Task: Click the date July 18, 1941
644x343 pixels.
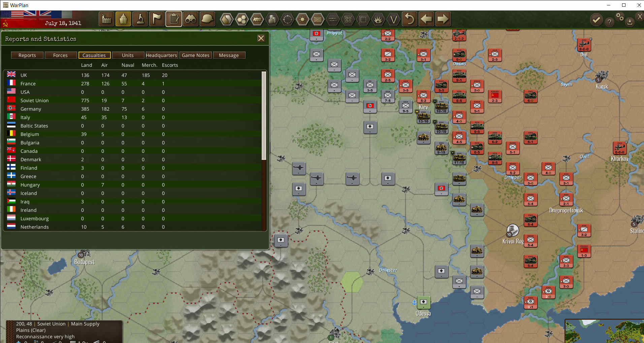Action: tap(63, 23)
